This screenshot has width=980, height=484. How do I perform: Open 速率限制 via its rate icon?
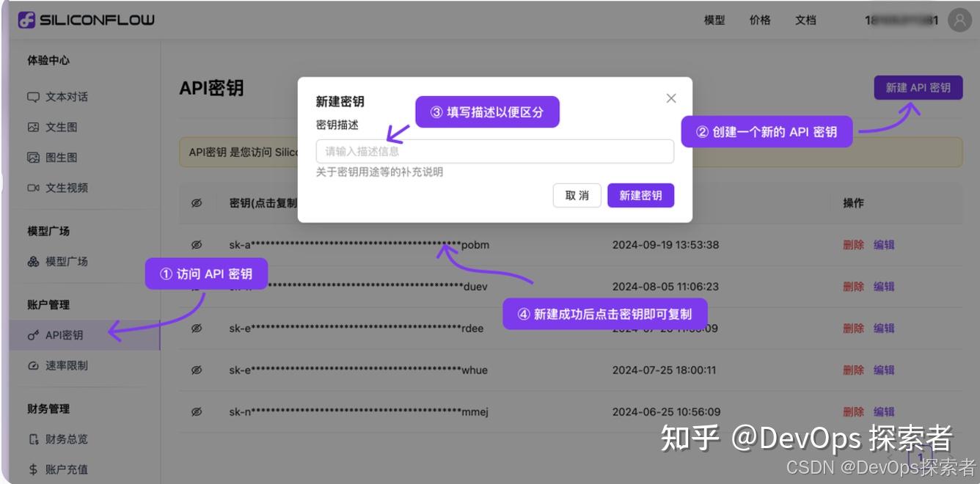tap(34, 365)
